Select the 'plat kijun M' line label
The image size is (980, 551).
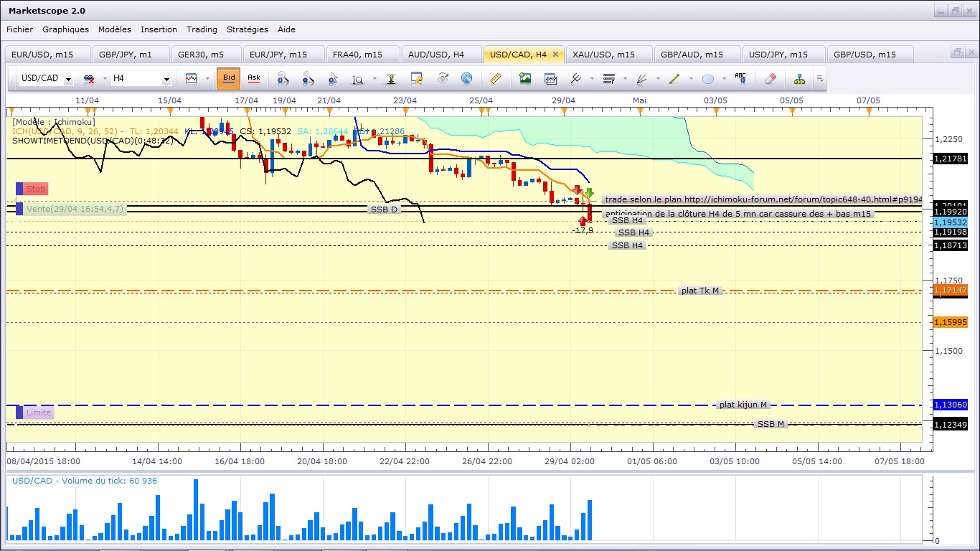pyautogui.click(x=744, y=405)
